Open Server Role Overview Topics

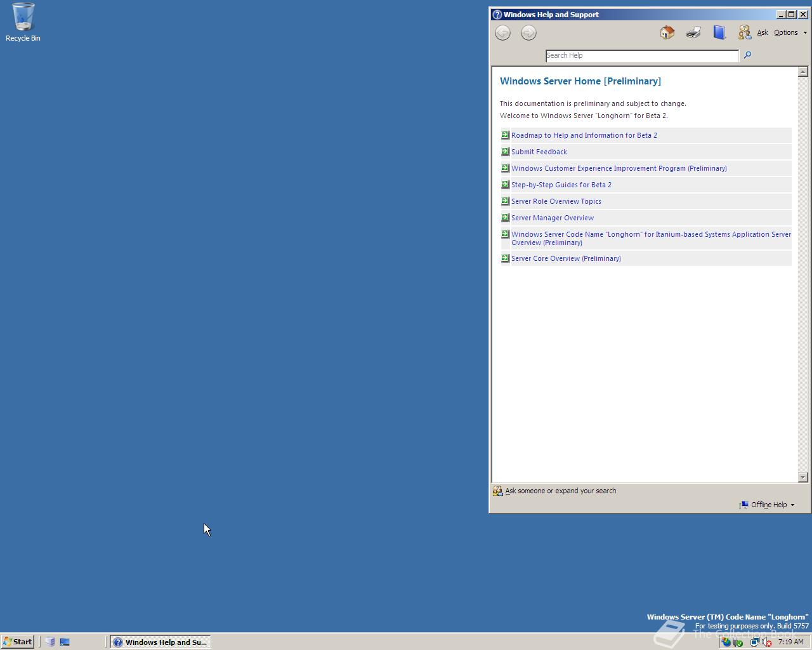pos(556,201)
